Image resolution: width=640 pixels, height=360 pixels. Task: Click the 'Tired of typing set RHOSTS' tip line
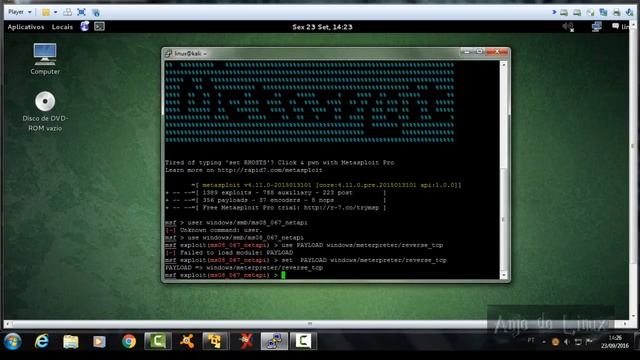point(280,162)
